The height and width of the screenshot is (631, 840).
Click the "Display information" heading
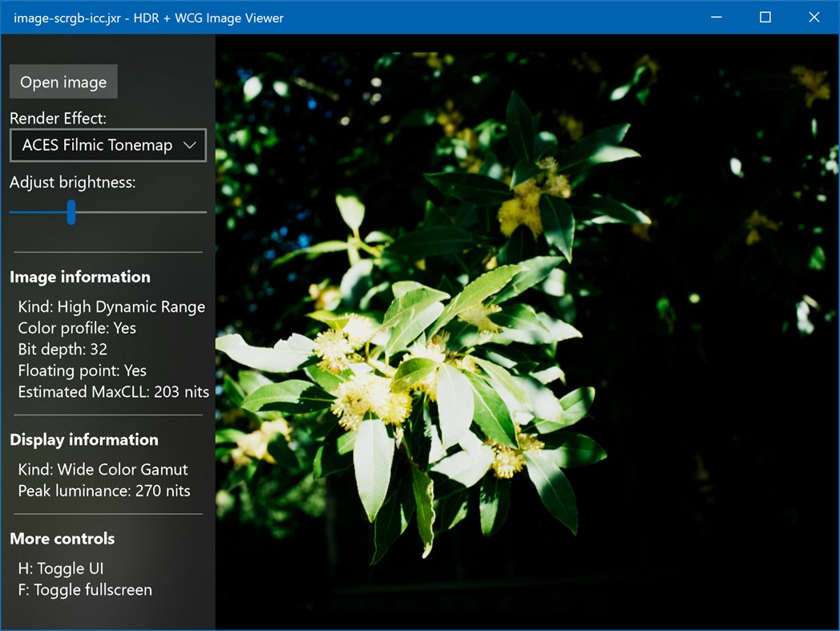click(x=83, y=439)
